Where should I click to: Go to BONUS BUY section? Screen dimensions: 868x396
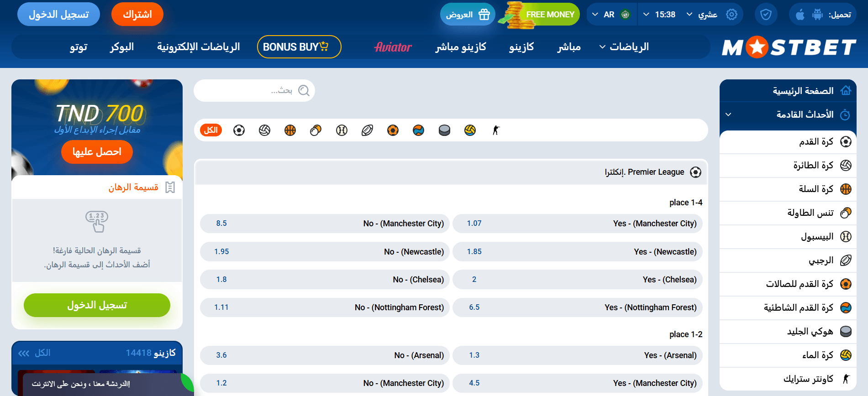click(299, 47)
